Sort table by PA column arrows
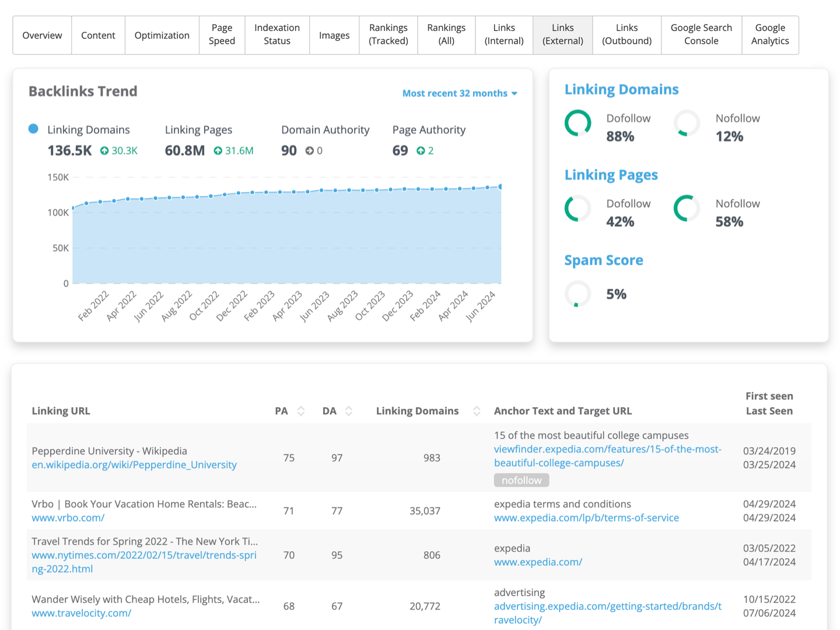 (x=301, y=411)
